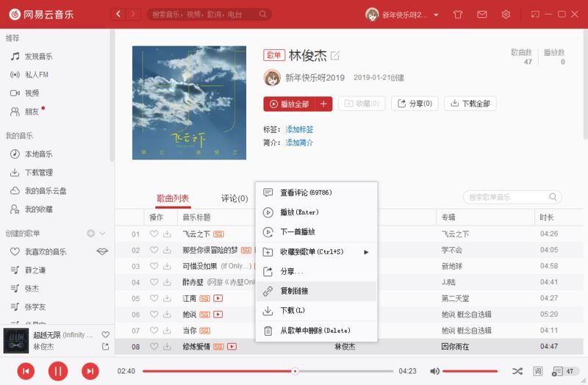Click the 添加标签 link
The height and width of the screenshot is (385, 588).
click(x=299, y=129)
